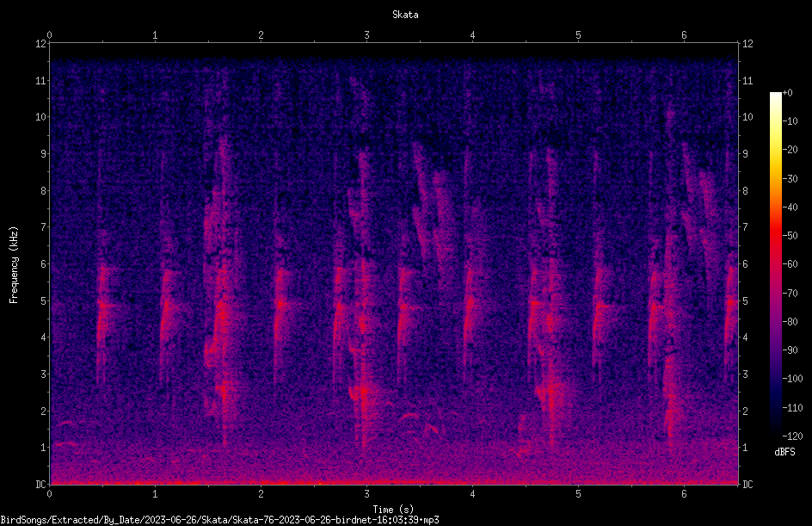
Task: Click the "12" tick on the right frequency axis
Action: pos(747,44)
